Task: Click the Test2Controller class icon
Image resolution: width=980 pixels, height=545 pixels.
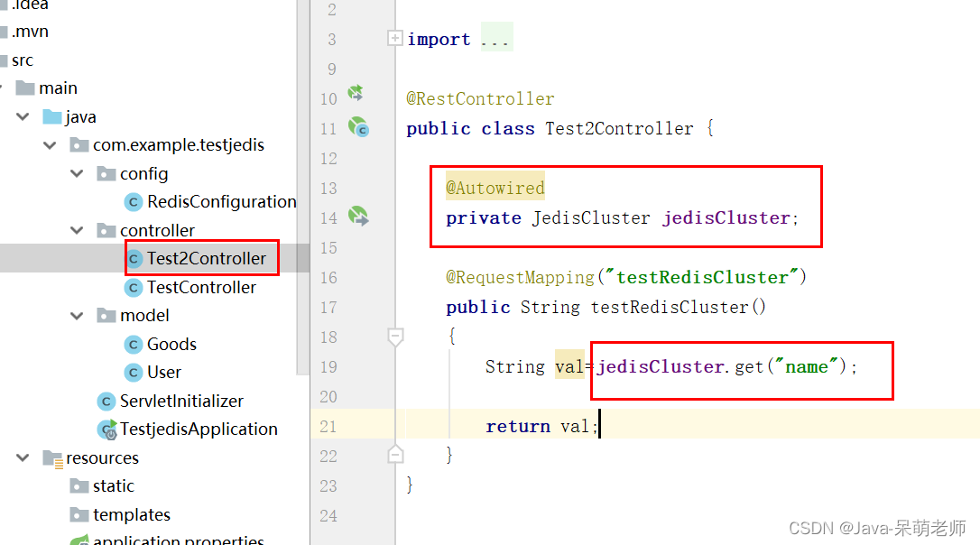Action: pyautogui.click(x=134, y=259)
